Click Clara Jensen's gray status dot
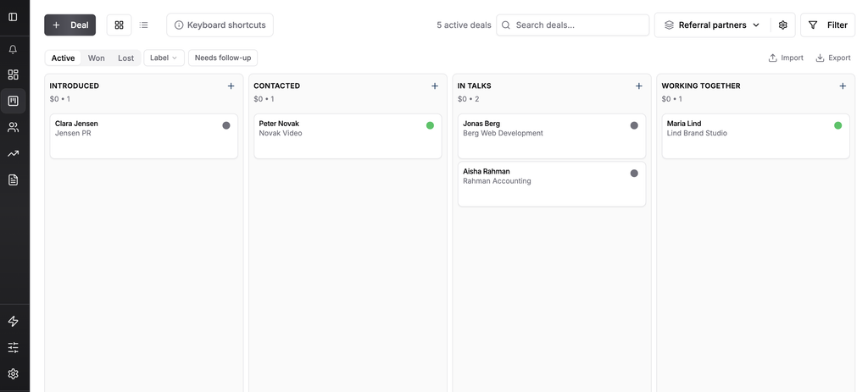Image resolution: width=868 pixels, height=392 pixels. [x=225, y=125]
